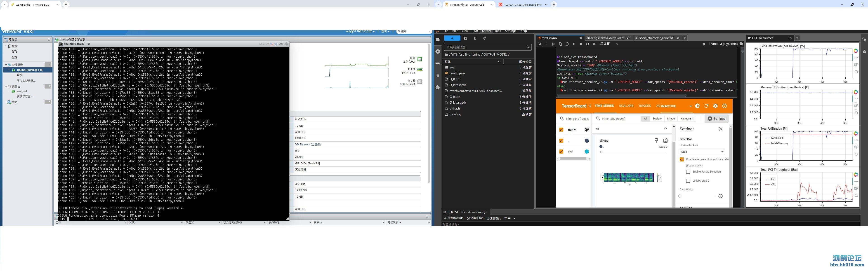This screenshot has height=271, width=868.
Task: Open the cell type dropdown in notebook toolbar
Action: click(x=609, y=44)
